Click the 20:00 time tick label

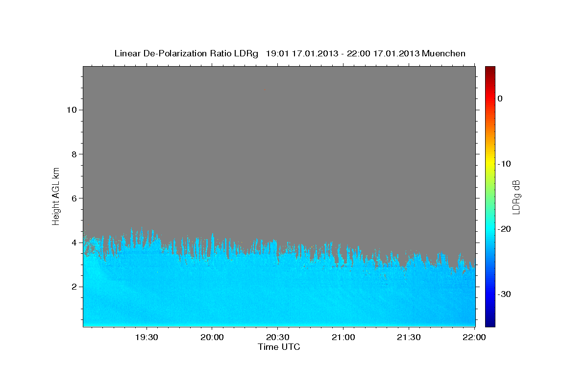tap(212, 337)
